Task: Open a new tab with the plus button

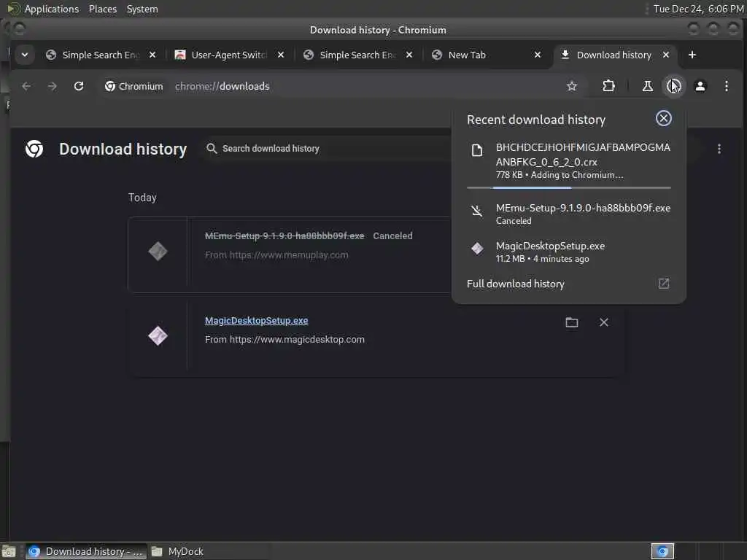Action: (x=692, y=55)
